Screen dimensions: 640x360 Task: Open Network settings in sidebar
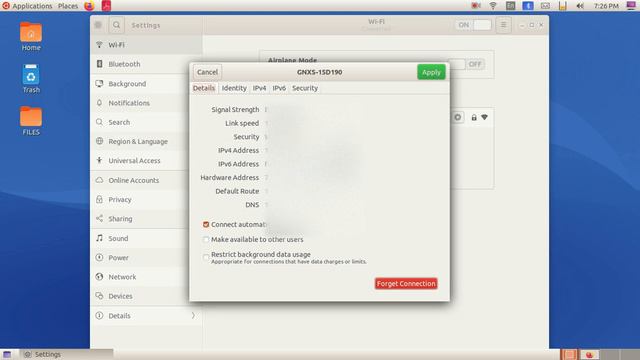click(146, 277)
